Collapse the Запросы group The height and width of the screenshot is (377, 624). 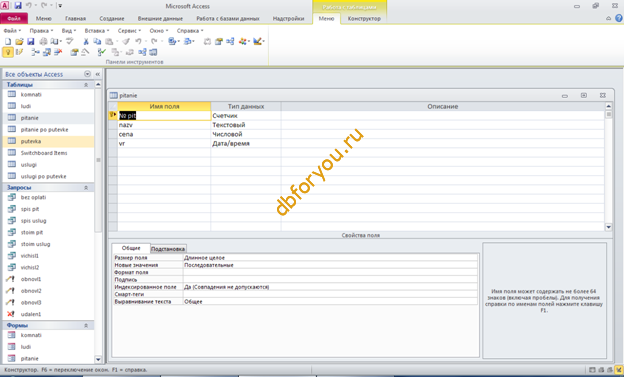tap(86, 188)
